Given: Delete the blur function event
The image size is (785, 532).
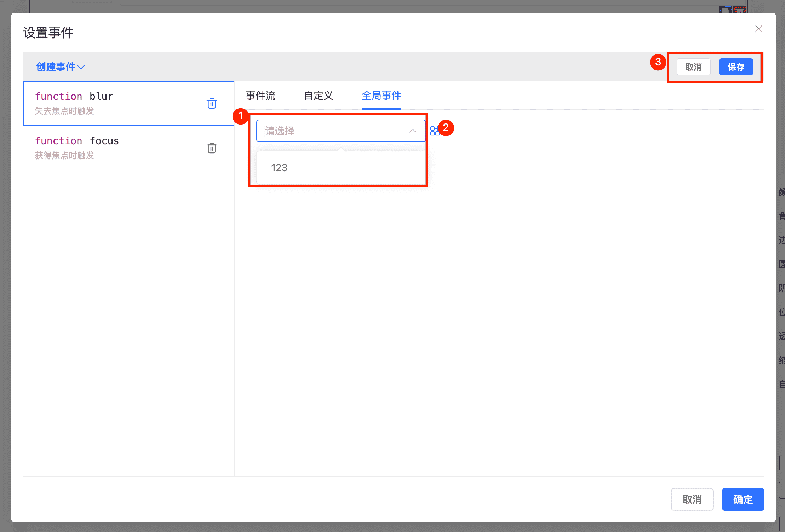Looking at the screenshot, I should coord(212,104).
